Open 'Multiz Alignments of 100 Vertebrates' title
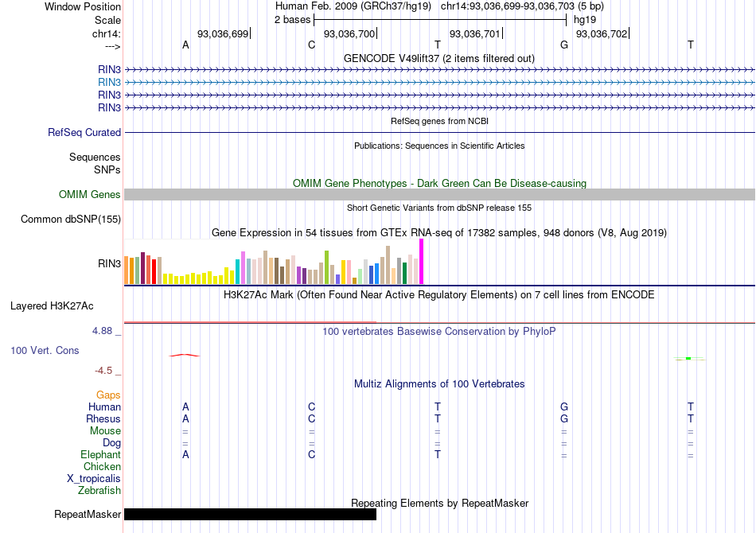 coord(439,384)
